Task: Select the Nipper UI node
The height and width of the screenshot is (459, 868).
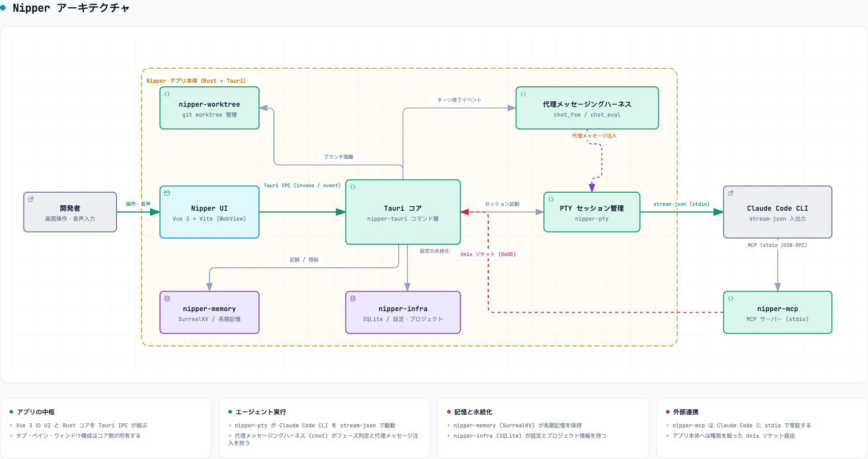Action: click(209, 212)
